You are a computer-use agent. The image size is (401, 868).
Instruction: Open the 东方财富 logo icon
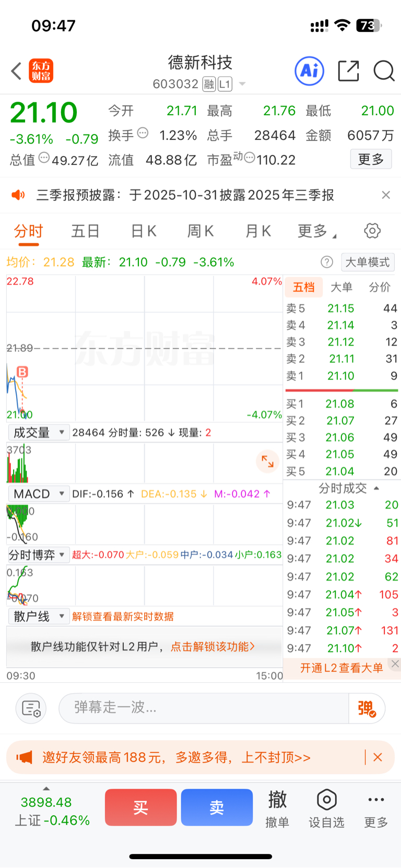click(x=41, y=71)
